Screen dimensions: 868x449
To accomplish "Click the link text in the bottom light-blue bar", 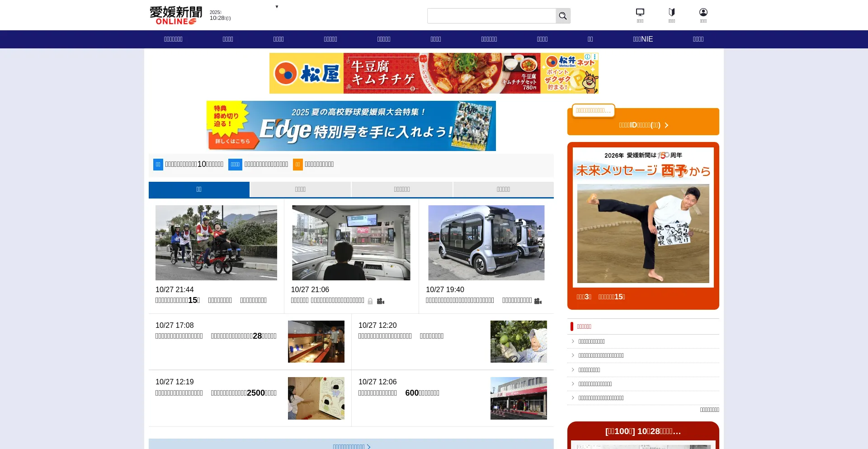I will click(349, 446).
